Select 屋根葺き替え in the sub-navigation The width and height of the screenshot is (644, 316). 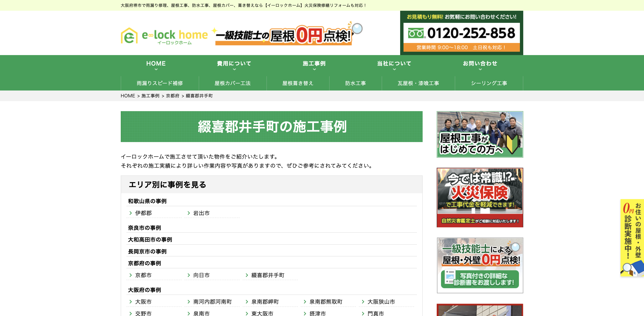tap(298, 83)
